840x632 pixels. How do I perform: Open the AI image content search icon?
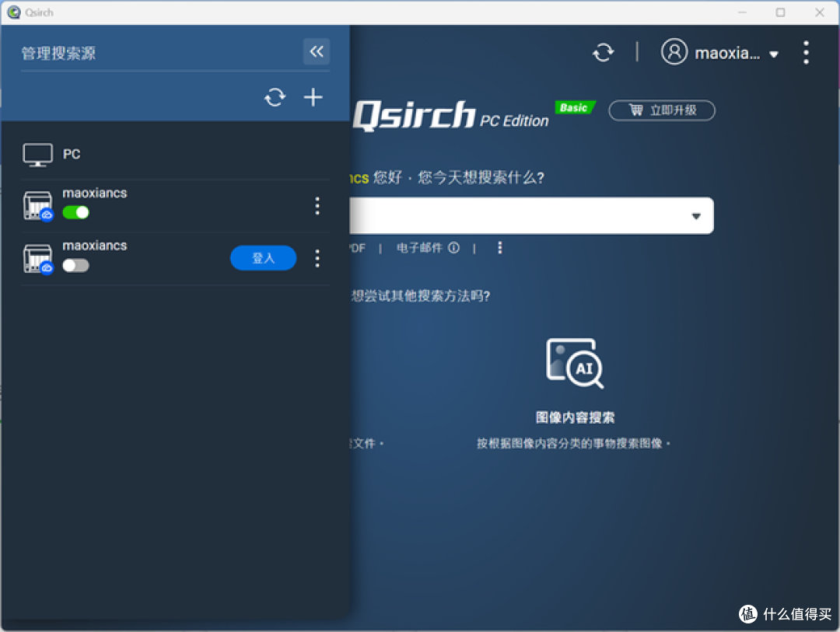tap(575, 363)
